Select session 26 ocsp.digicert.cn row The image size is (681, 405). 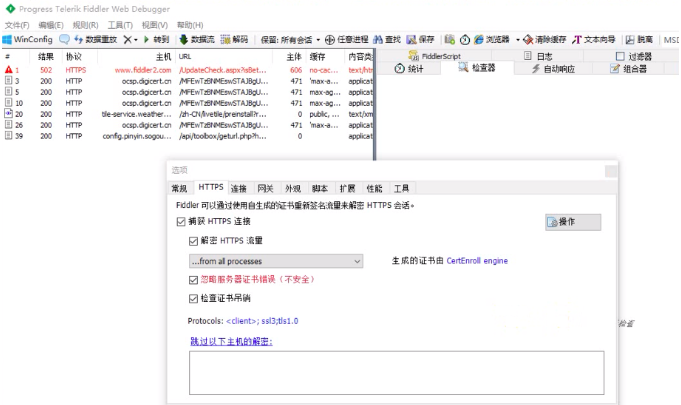(x=188, y=125)
